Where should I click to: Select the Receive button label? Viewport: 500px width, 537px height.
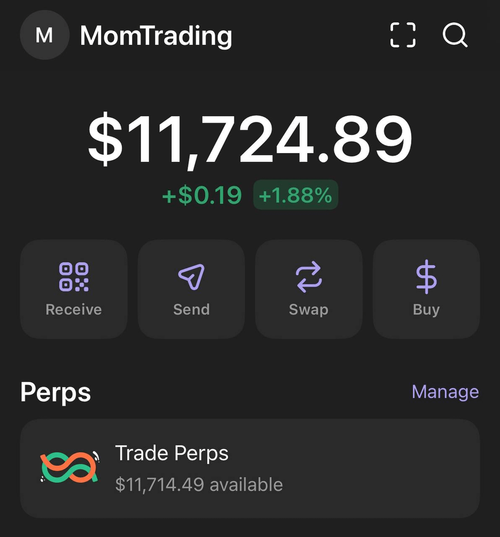(74, 310)
